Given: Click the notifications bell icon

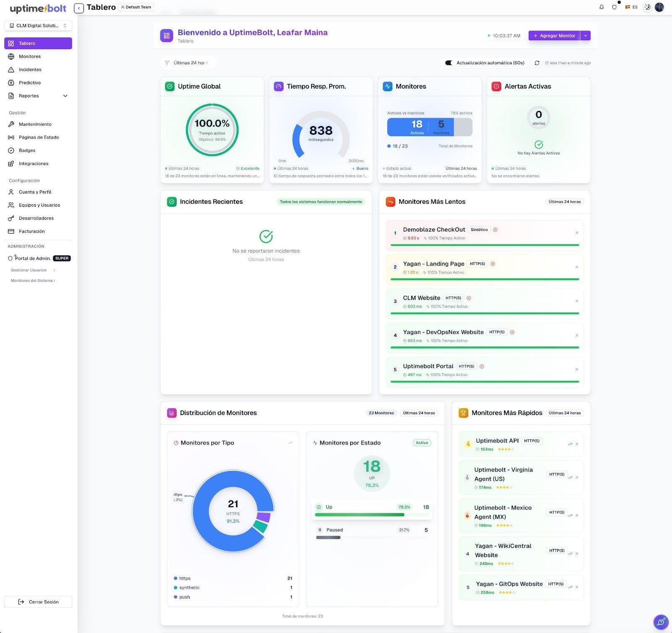Looking at the screenshot, I should point(601,7).
